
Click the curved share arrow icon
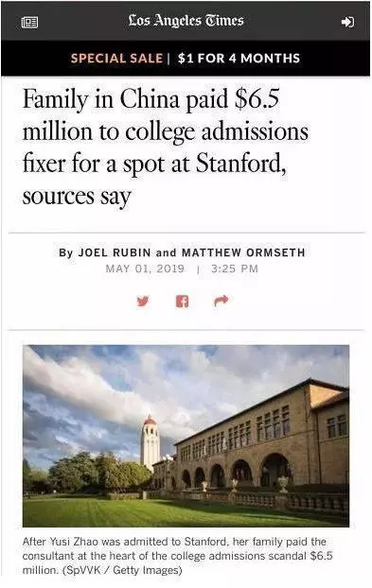coord(221,301)
